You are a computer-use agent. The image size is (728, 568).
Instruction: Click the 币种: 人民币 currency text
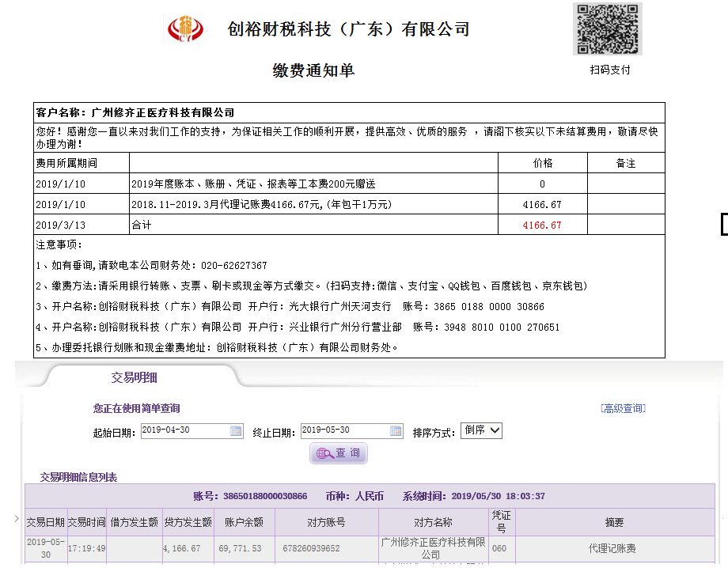pyautogui.click(x=355, y=496)
